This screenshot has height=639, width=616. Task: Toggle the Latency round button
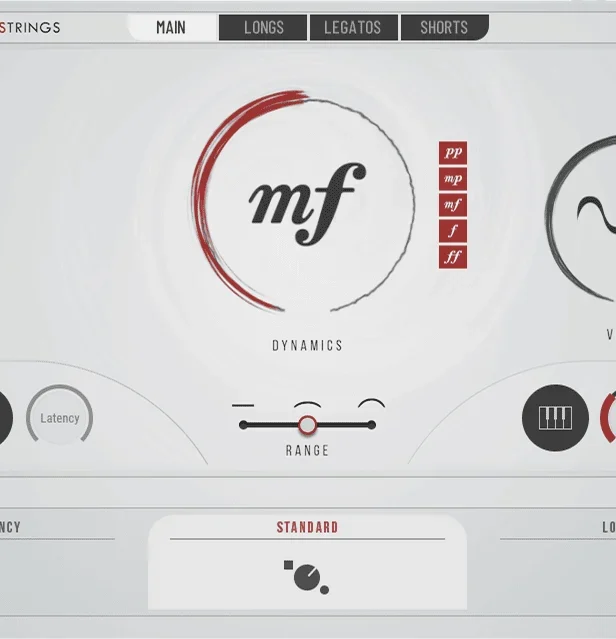coord(59,416)
